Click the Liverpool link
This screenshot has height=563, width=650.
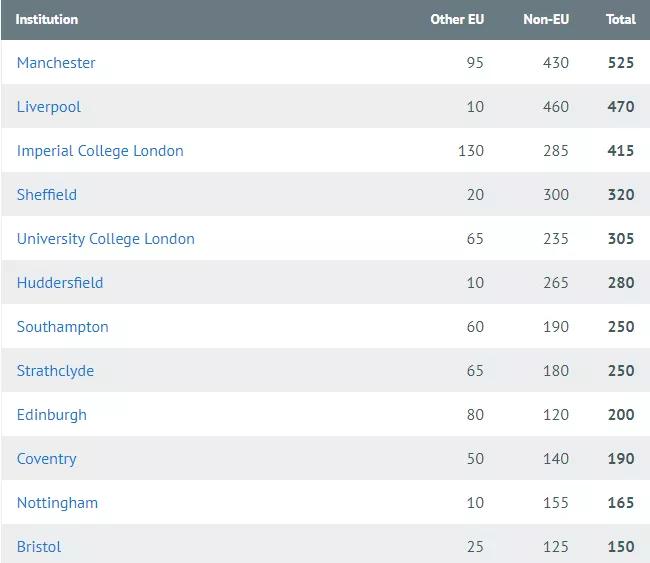tap(49, 107)
